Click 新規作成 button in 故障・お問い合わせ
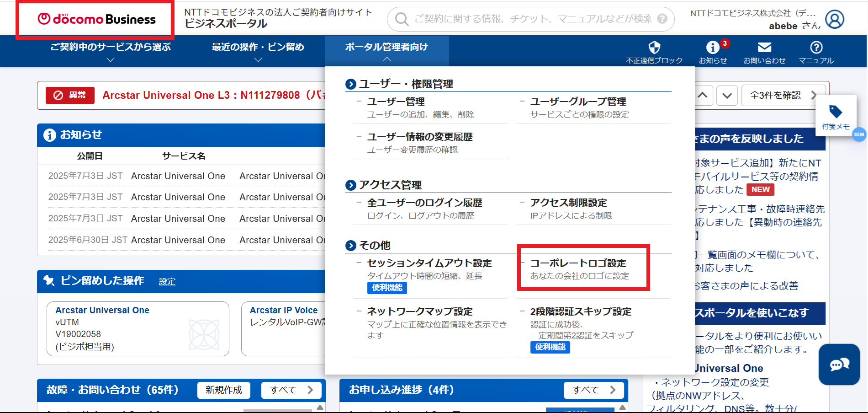Viewport: 868px width, 413px height. click(224, 390)
